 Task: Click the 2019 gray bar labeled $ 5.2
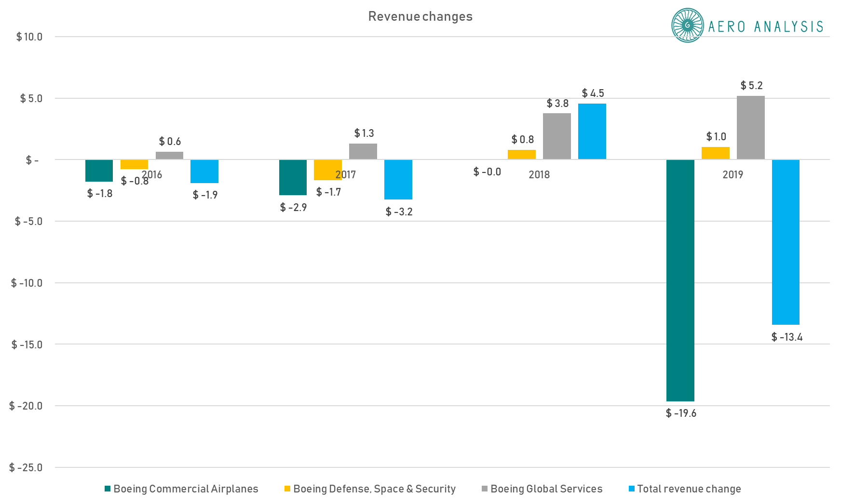pyautogui.click(x=751, y=127)
